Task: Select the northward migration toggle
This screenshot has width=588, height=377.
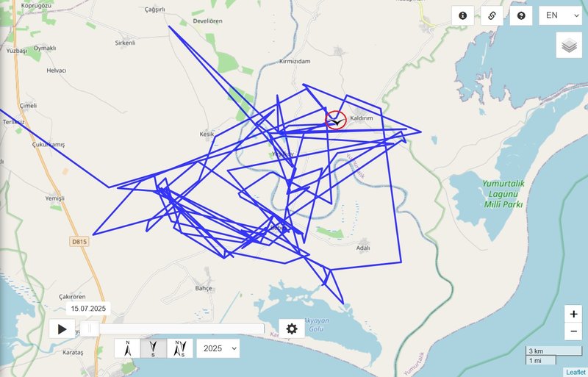Action: [127, 348]
